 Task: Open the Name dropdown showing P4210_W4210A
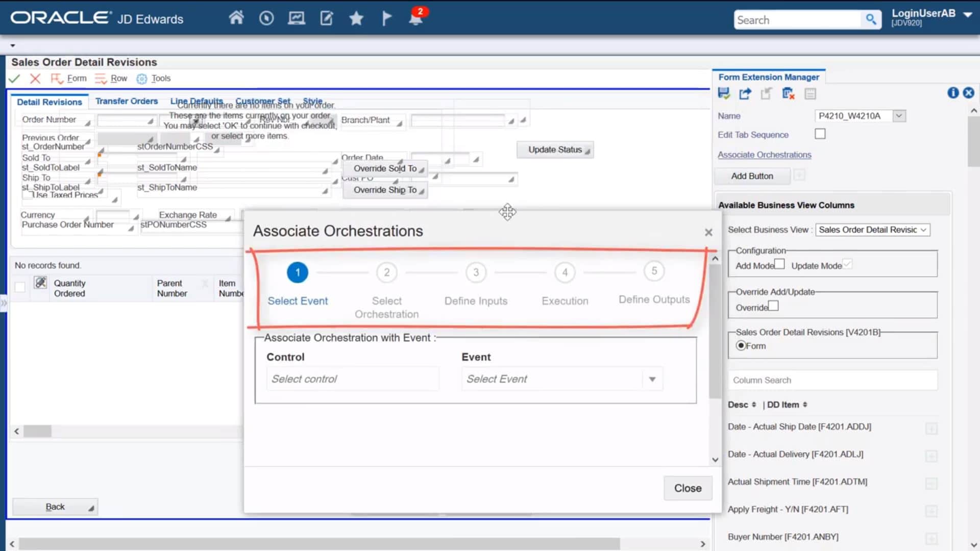coord(899,115)
